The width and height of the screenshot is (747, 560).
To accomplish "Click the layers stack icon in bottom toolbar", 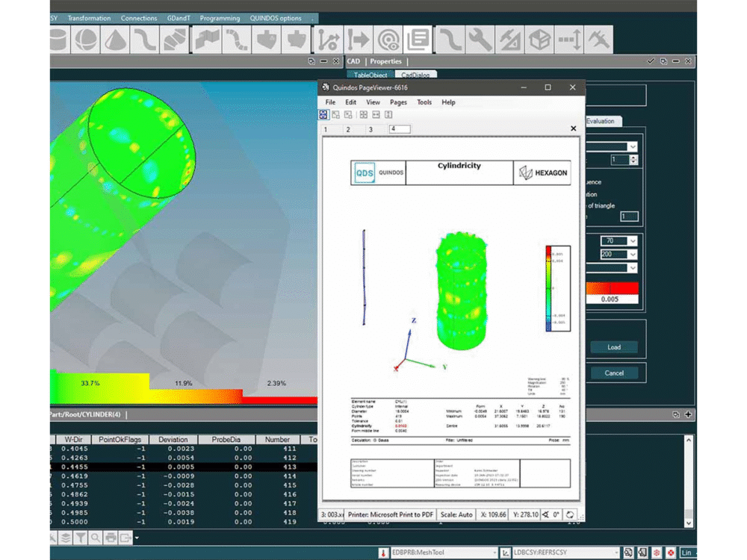I will click(66, 538).
